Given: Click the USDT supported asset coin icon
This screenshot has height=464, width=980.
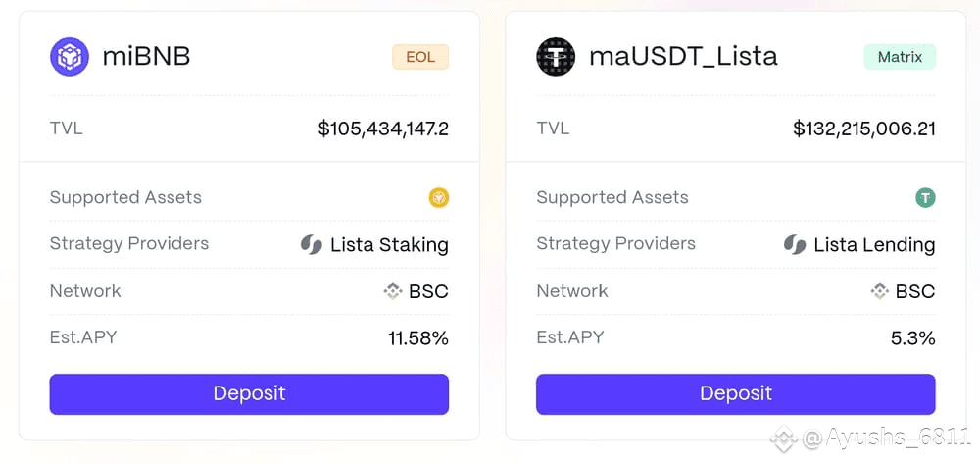Looking at the screenshot, I should tap(925, 198).
